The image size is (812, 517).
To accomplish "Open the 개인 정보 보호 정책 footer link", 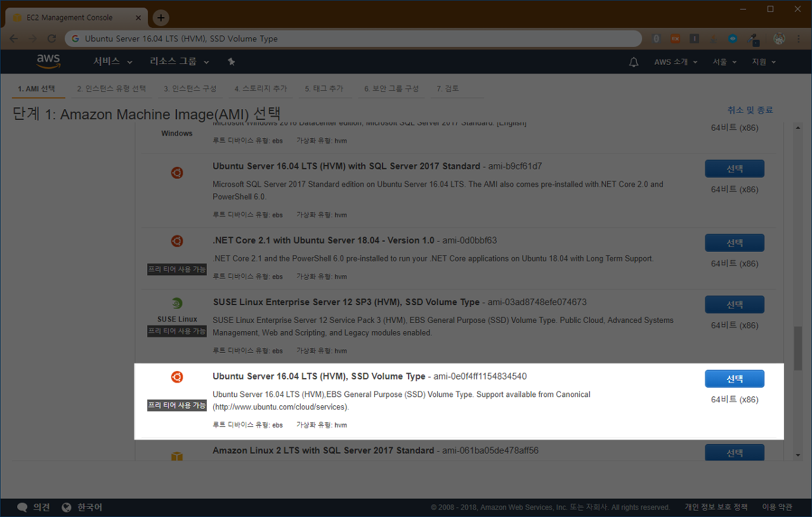I will click(716, 507).
